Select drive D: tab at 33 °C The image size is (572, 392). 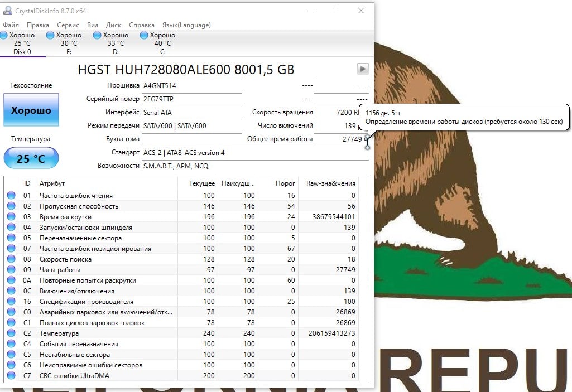[x=116, y=43]
